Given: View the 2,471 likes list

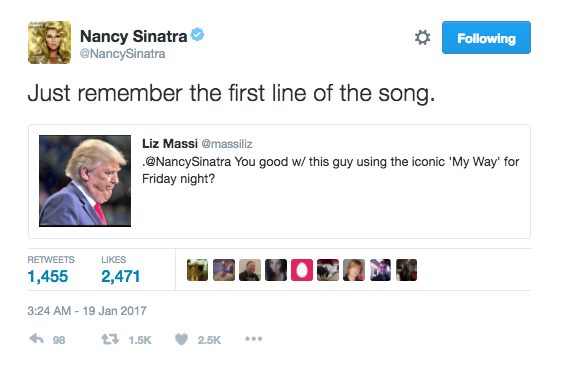Looking at the screenshot, I should click(120, 270).
